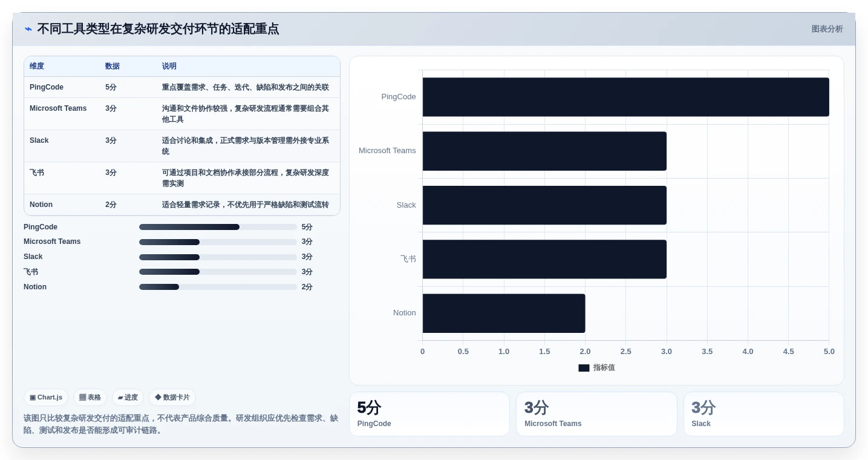Click the 飞书 y-axis label on chart
The width and height of the screenshot is (868, 460).
tap(408, 259)
